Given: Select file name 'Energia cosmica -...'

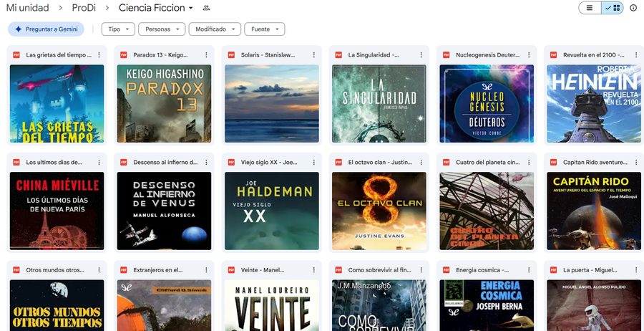Looking at the screenshot, I should [x=482, y=270].
